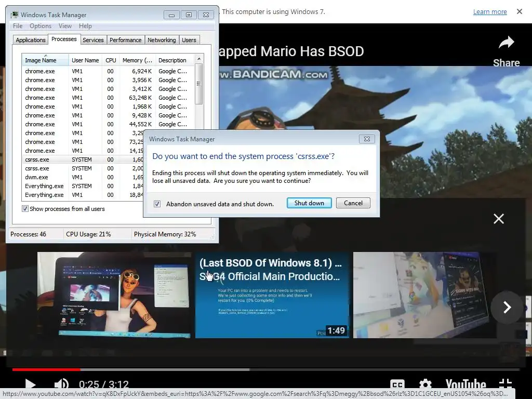The height and width of the screenshot is (399, 532).
Task: Select chrome.exe row using 6,924 K
Action: 108,71
